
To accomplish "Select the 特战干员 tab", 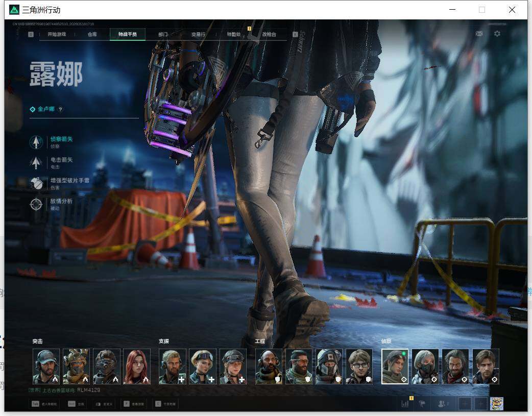I will (128, 34).
